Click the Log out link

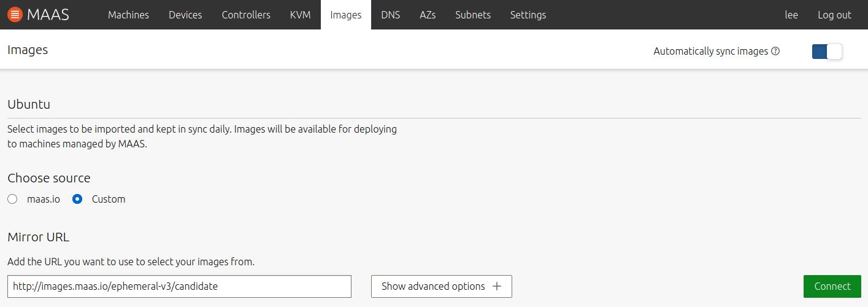pos(834,15)
